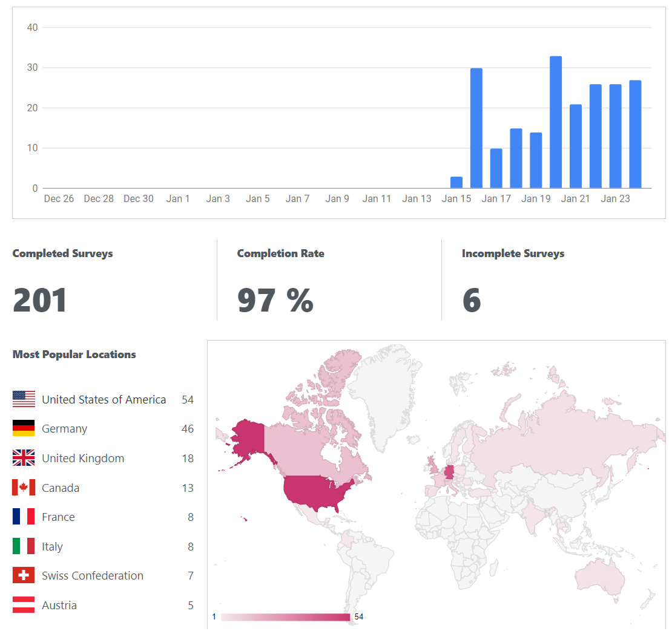Select the last bar in the chart

[635, 134]
